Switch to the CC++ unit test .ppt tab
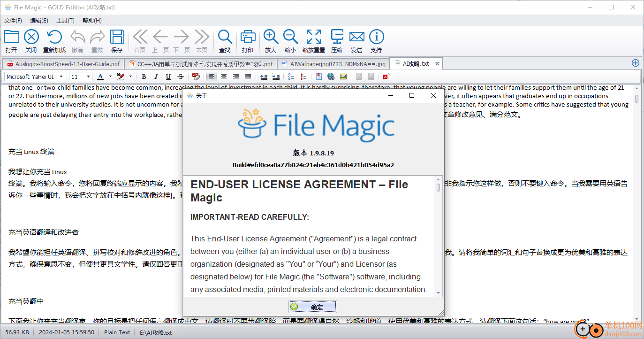The height and width of the screenshot is (339, 644). pos(201,64)
